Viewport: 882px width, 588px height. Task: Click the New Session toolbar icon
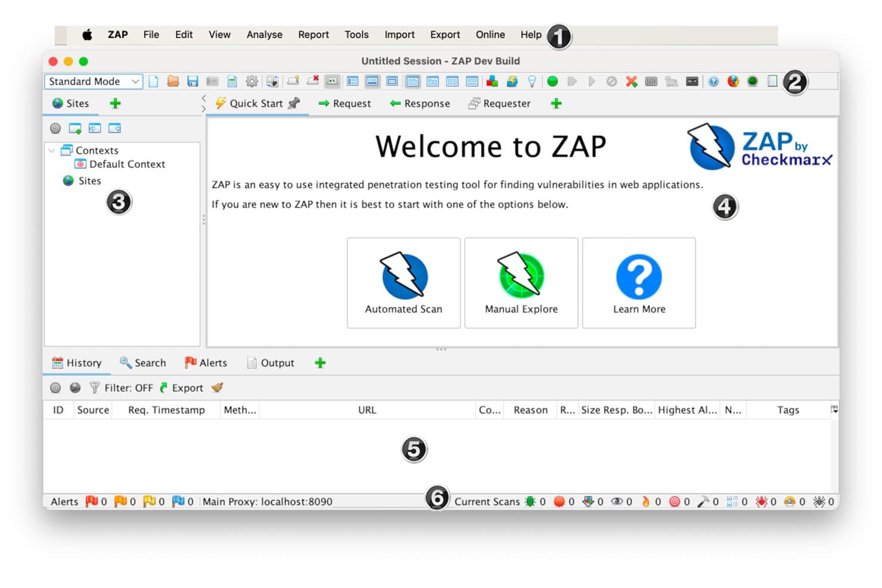pyautogui.click(x=153, y=82)
